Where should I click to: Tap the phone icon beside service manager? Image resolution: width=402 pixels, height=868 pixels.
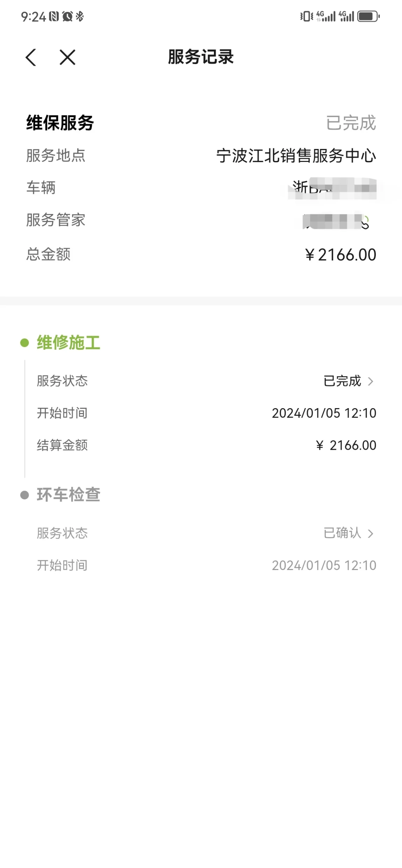pos(365,222)
